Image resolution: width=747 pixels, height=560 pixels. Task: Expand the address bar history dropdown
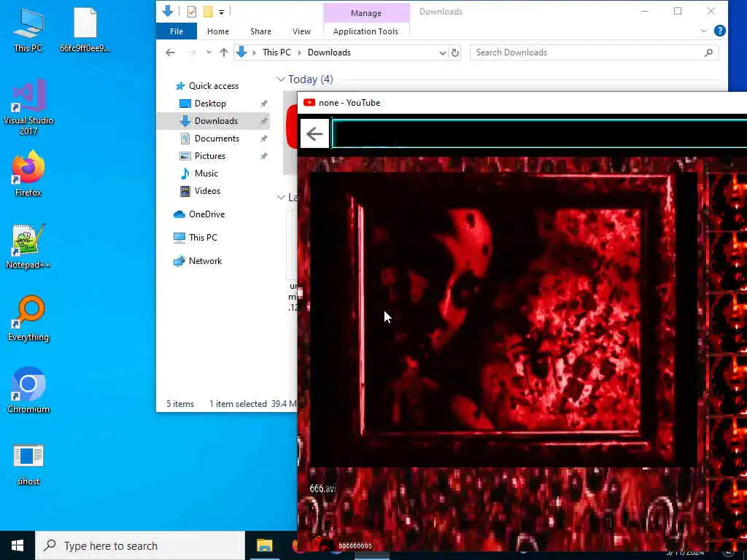pyautogui.click(x=443, y=52)
